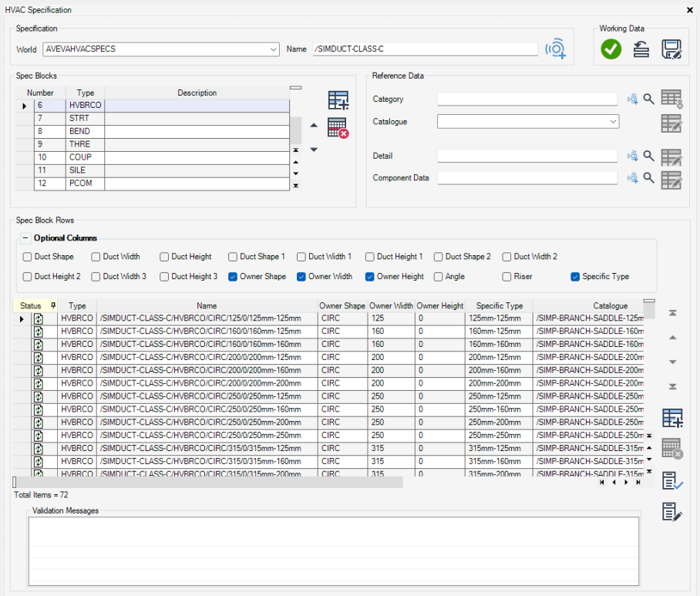
Task: Uncheck the Owner Width checkbox
Action: pos(301,277)
